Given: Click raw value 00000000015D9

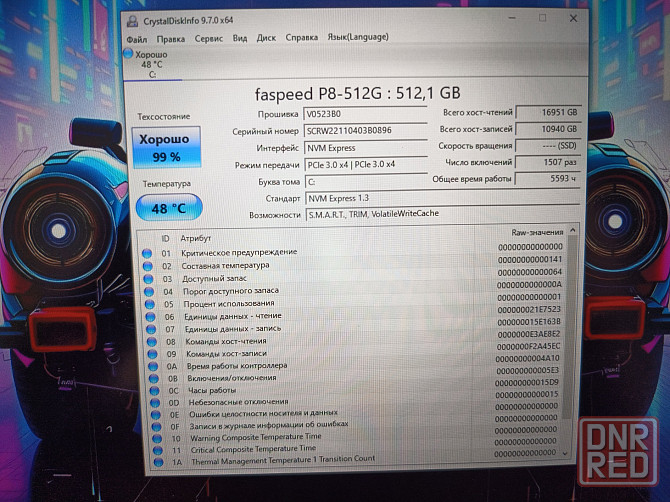Looking at the screenshot, I should [526, 382].
